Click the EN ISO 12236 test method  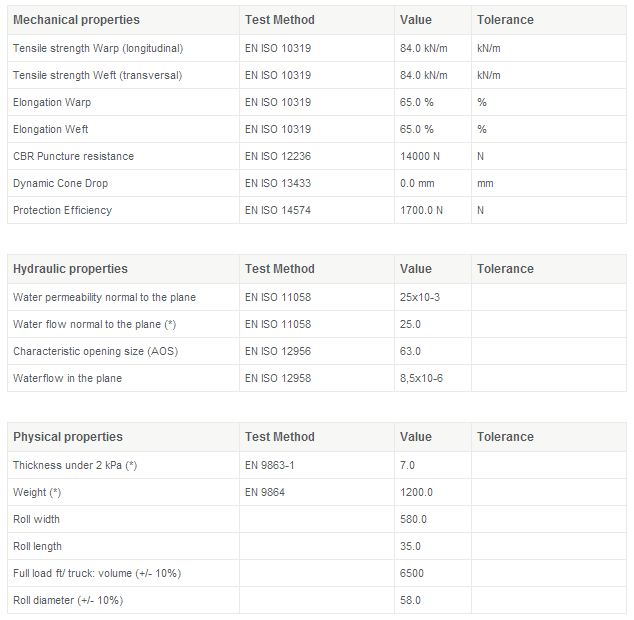point(278,156)
